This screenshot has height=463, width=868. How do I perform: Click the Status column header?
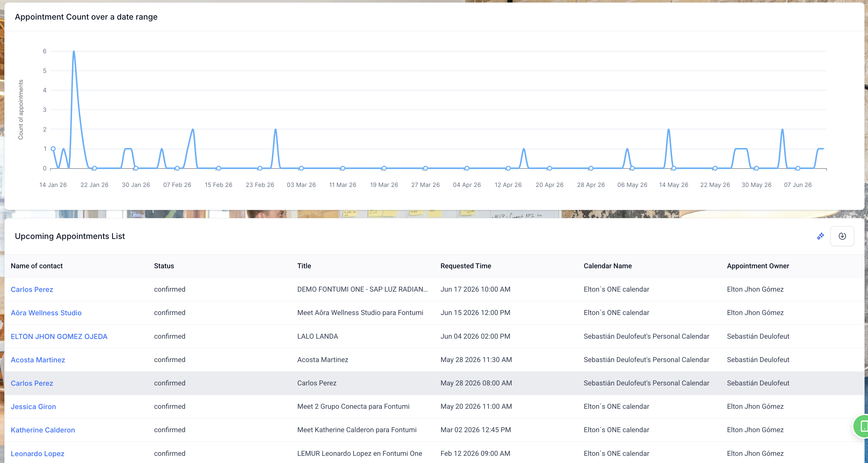(164, 266)
